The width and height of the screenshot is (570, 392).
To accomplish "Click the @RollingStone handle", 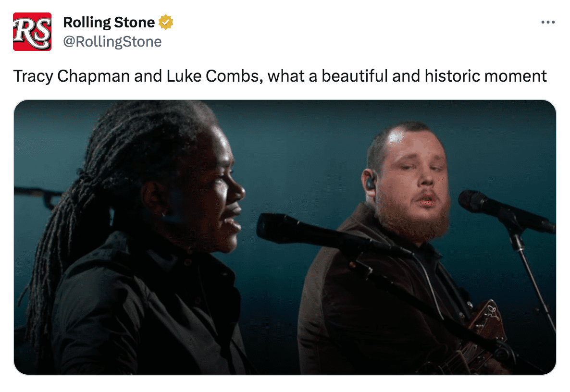I will coord(112,42).
